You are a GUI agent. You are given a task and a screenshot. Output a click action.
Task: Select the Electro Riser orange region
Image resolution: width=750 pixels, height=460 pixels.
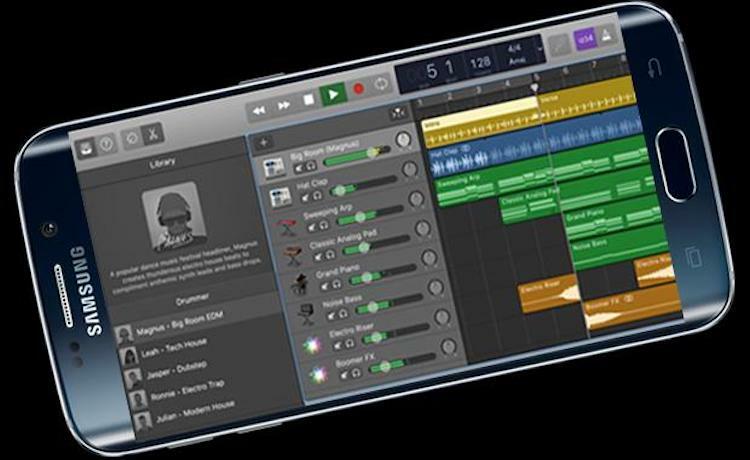coord(546,294)
